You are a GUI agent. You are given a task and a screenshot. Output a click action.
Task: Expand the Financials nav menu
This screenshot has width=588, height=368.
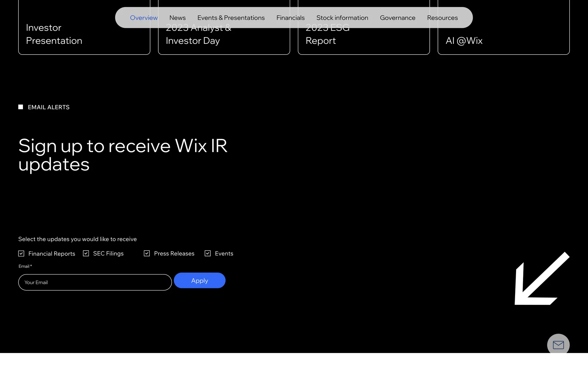pyautogui.click(x=290, y=18)
